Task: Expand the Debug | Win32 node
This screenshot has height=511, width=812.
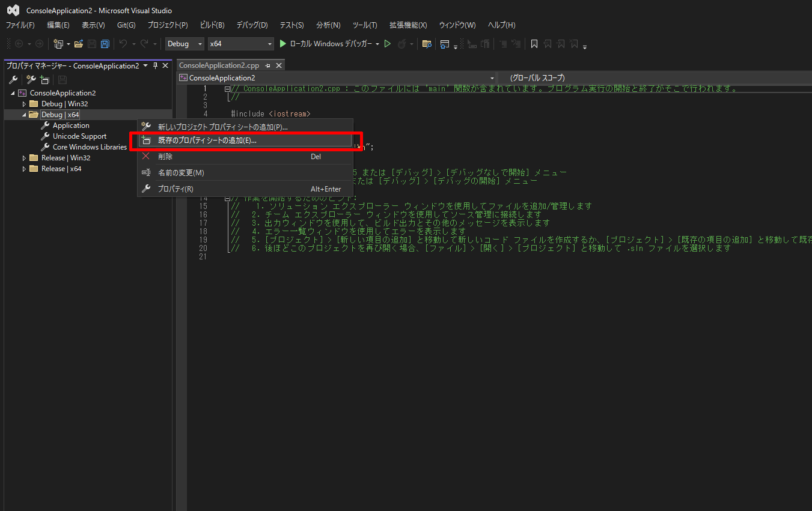Action: tap(24, 104)
